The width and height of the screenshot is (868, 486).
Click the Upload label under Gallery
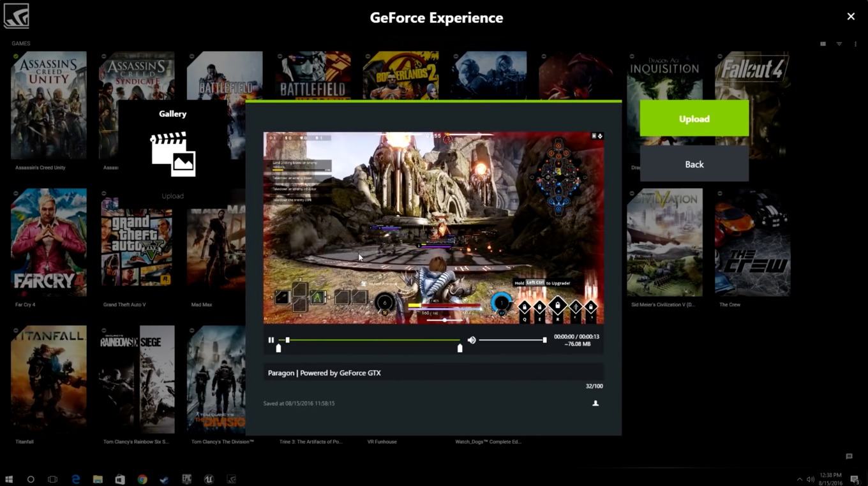(172, 196)
